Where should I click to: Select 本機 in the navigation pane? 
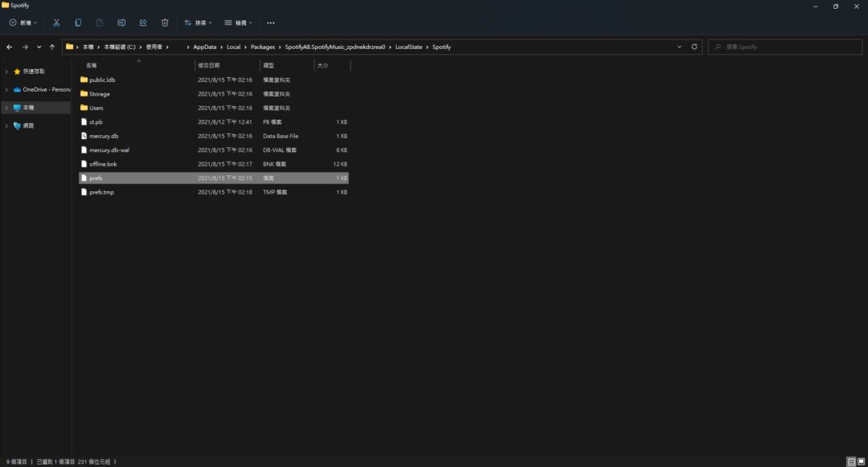tap(28, 108)
